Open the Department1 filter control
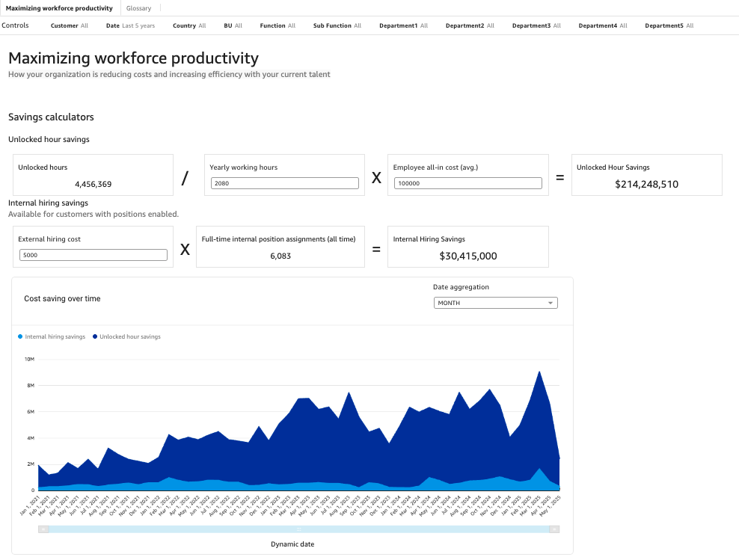Image resolution: width=739 pixels, height=560 pixels. pos(403,25)
